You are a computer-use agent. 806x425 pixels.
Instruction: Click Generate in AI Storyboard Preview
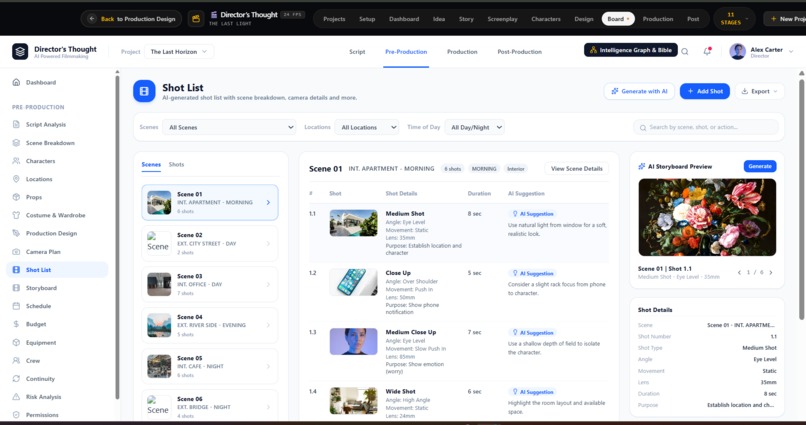click(760, 166)
